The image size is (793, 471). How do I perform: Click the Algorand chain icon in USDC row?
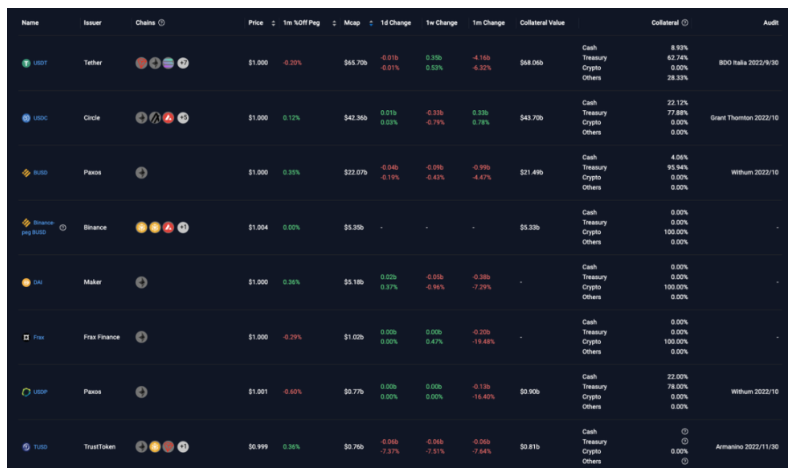[x=155, y=118]
